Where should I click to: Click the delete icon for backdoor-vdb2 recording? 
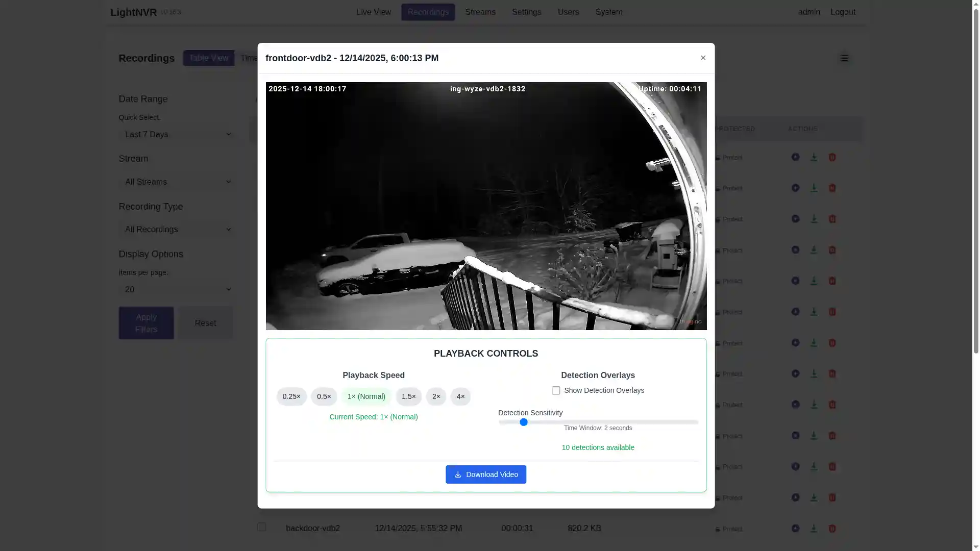pyautogui.click(x=832, y=529)
